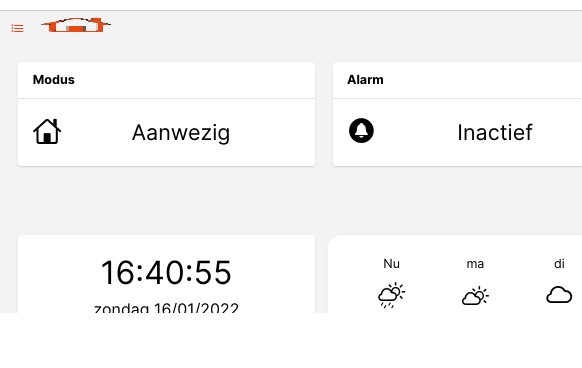
Task: Click the Alarm card header
Action: 457,80
